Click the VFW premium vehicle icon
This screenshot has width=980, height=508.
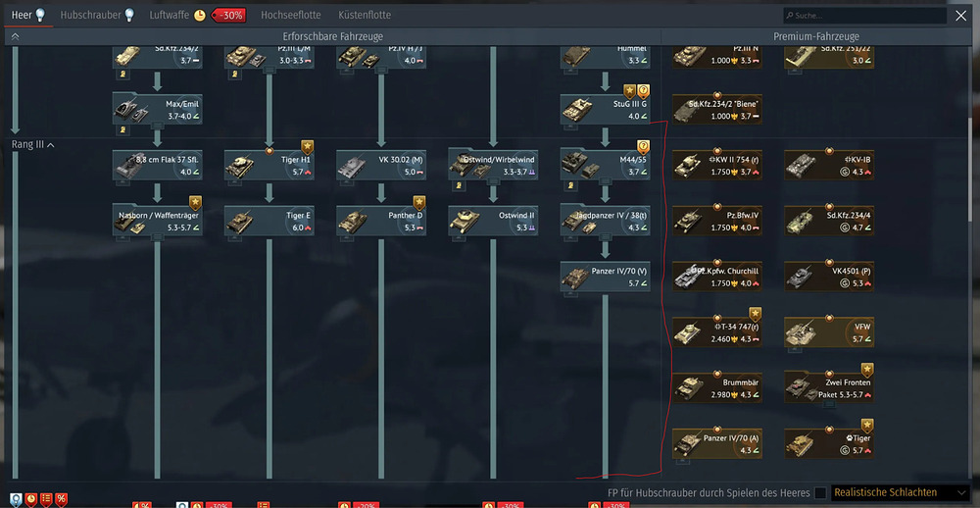point(802,332)
